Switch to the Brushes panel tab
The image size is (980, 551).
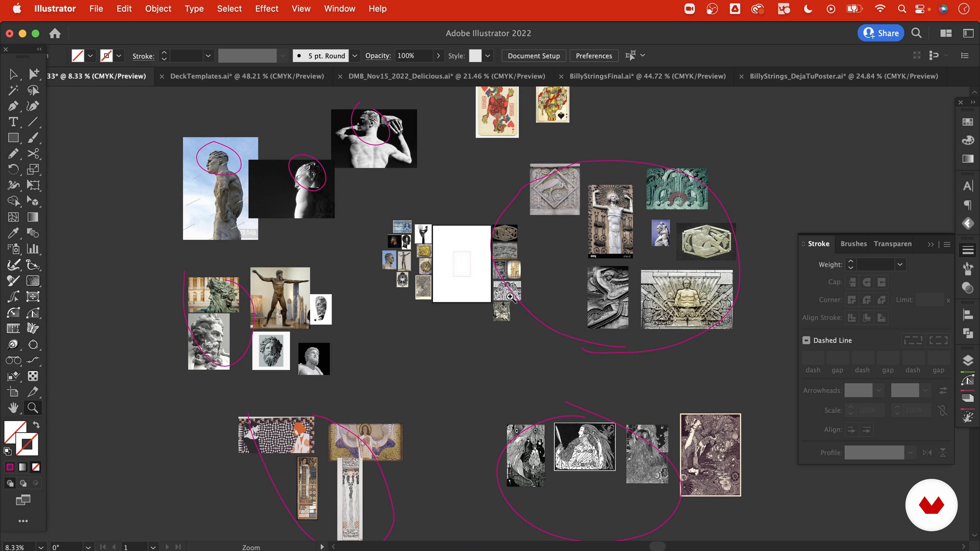(x=853, y=244)
